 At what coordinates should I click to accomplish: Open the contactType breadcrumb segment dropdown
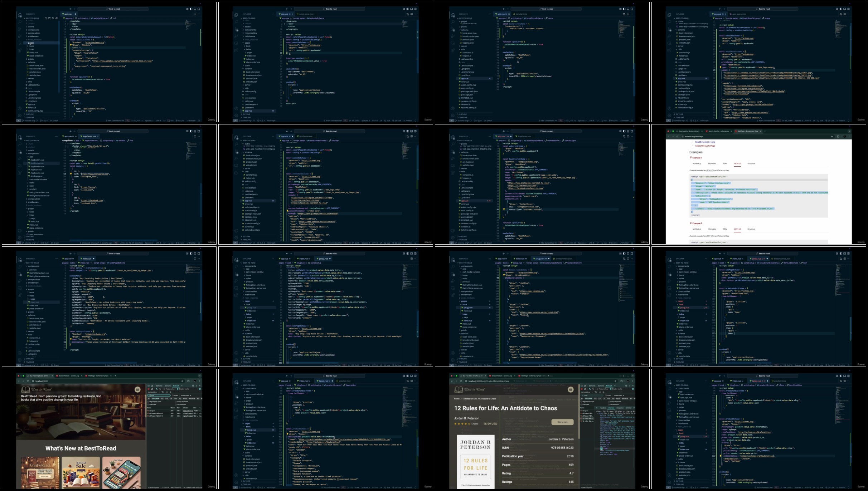[x=569, y=141]
